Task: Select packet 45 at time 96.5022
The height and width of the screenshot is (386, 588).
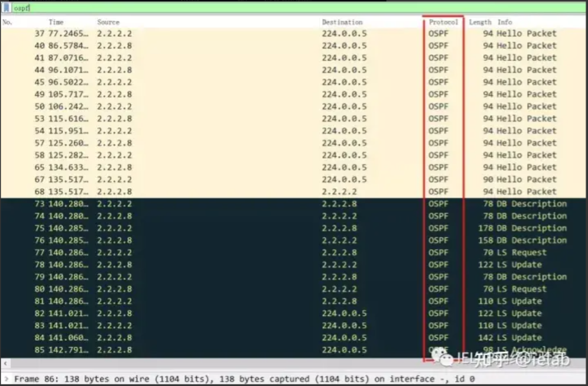Action: [x=293, y=82]
